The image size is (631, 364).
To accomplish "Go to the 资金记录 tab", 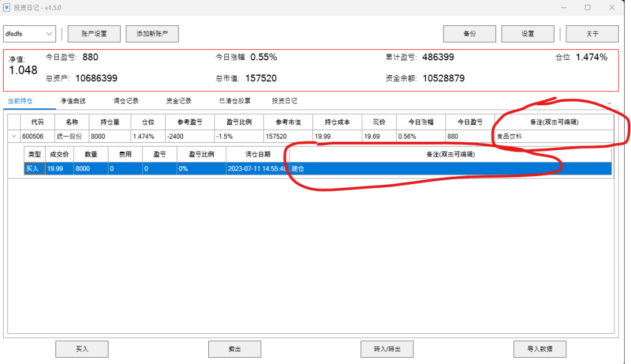I will [179, 101].
